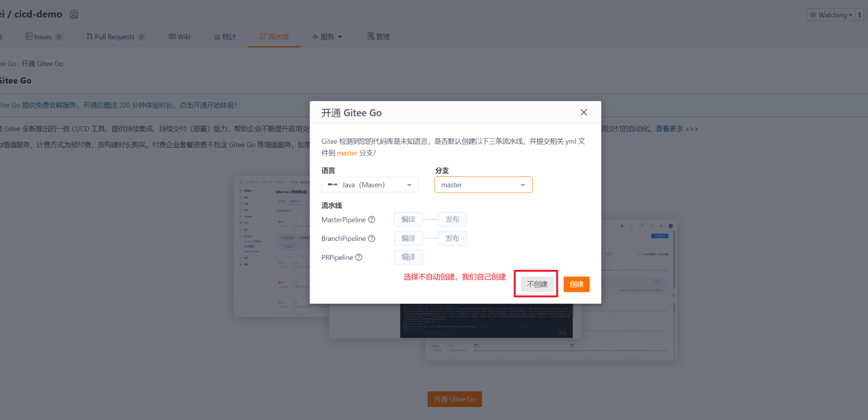Click the BranchPipeline help question icon
The image size is (868, 420).
click(x=372, y=238)
